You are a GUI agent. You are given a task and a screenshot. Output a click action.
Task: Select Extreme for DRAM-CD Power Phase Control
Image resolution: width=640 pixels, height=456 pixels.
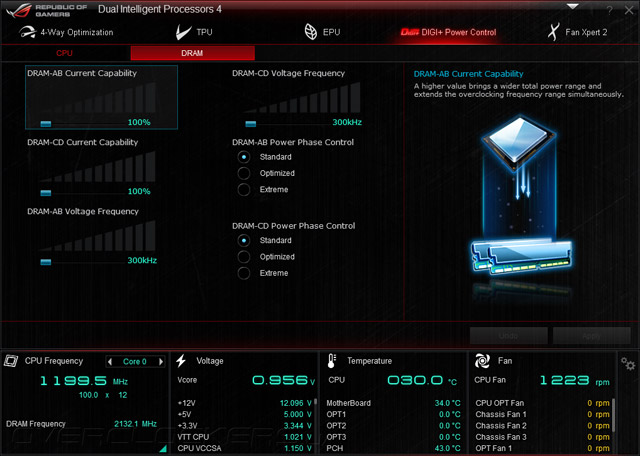[x=244, y=273]
